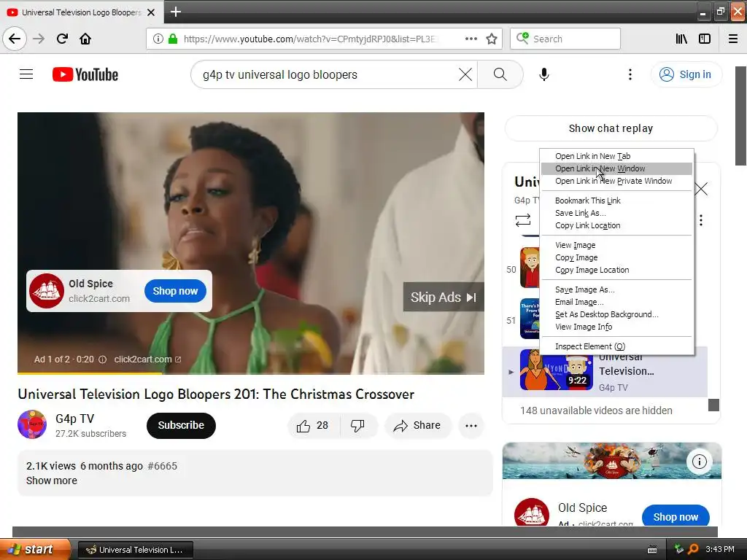Choose Email Image...
747x560 pixels.
(616, 301)
